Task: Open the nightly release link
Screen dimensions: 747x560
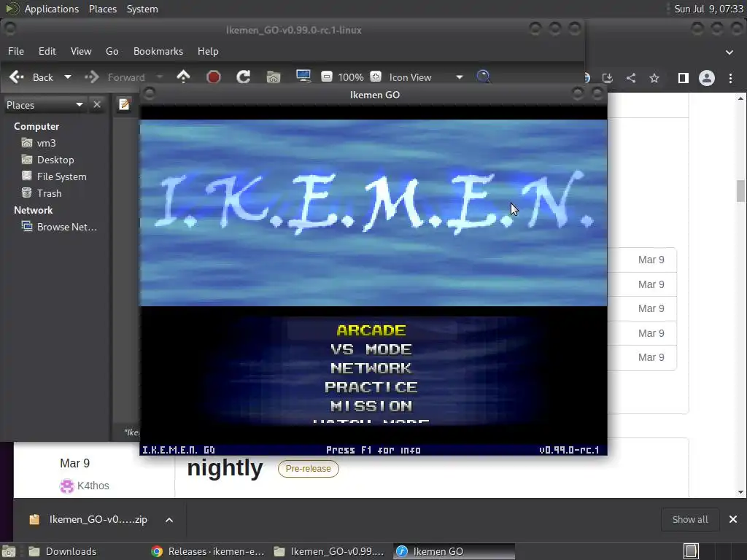Action: 225,469
